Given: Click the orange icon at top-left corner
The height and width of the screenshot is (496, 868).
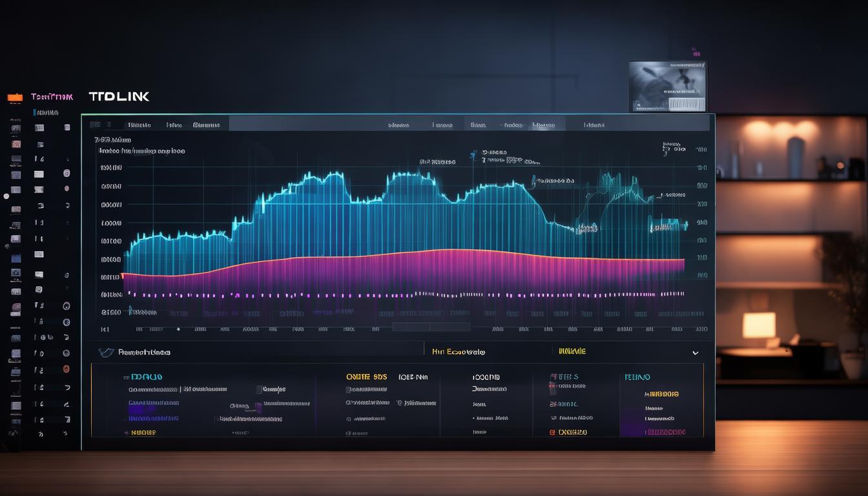Looking at the screenshot, I should (15, 98).
